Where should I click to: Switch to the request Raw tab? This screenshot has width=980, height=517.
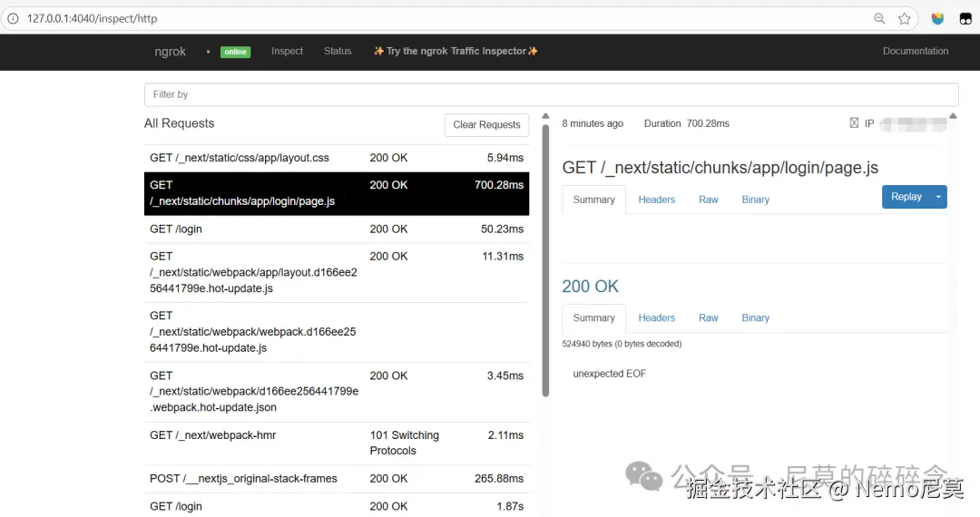tap(708, 200)
